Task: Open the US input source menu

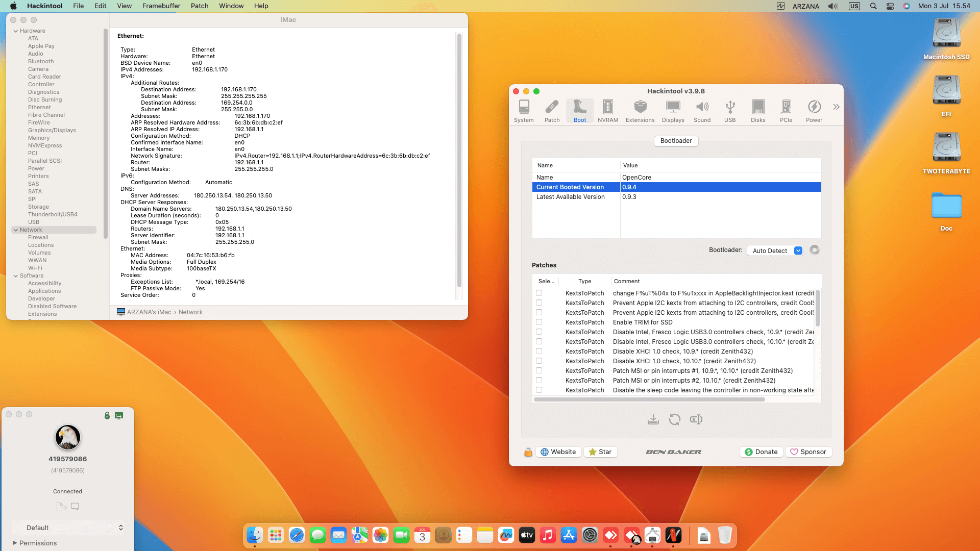Action: [x=854, y=6]
